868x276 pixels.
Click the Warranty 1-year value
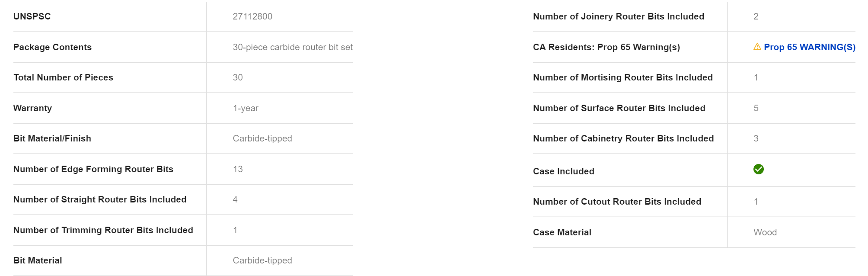click(246, 108)
